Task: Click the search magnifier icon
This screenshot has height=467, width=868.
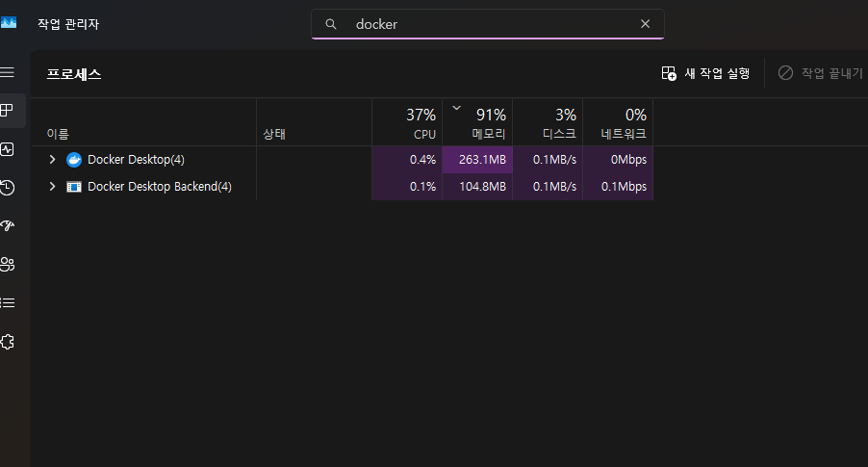Action: [330, 24]
